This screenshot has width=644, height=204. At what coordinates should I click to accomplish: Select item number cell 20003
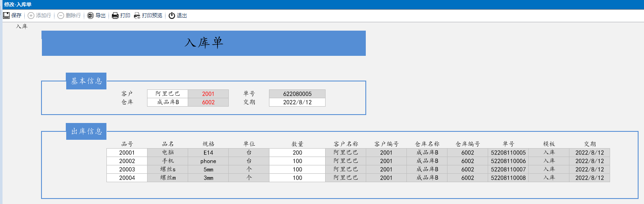click(x=127, y=169)
